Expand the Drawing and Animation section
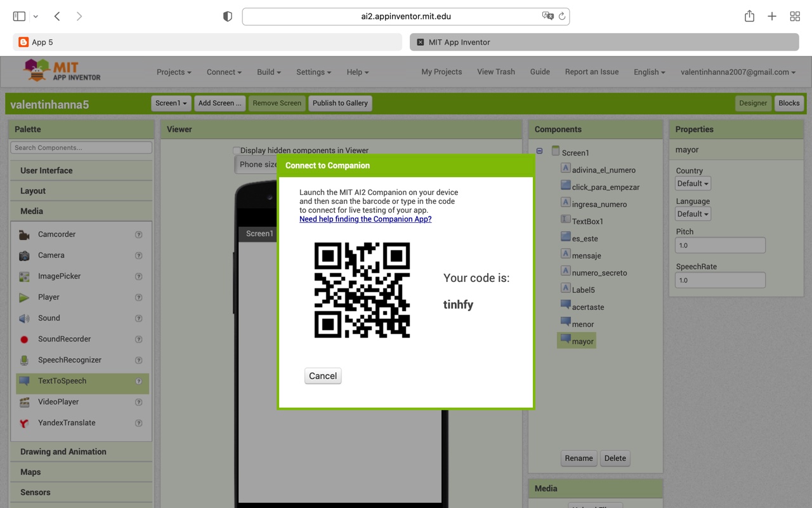 coord(81,452)
